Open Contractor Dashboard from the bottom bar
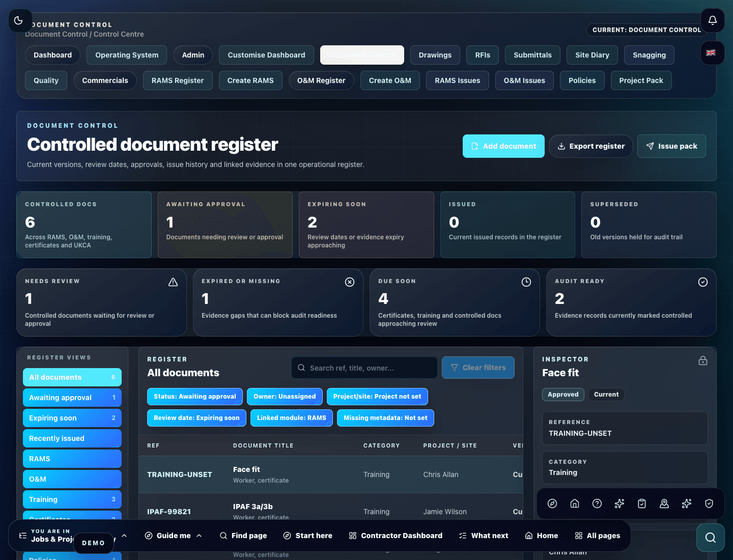 [396, 536]
